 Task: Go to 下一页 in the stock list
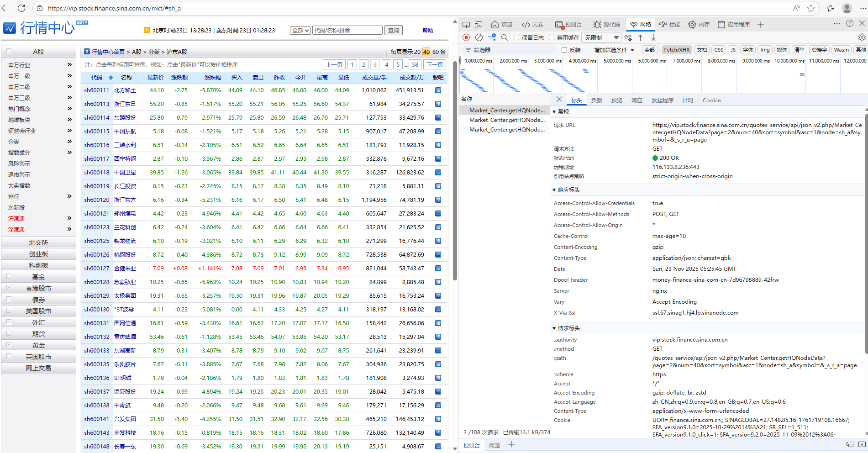pos(435,65)
